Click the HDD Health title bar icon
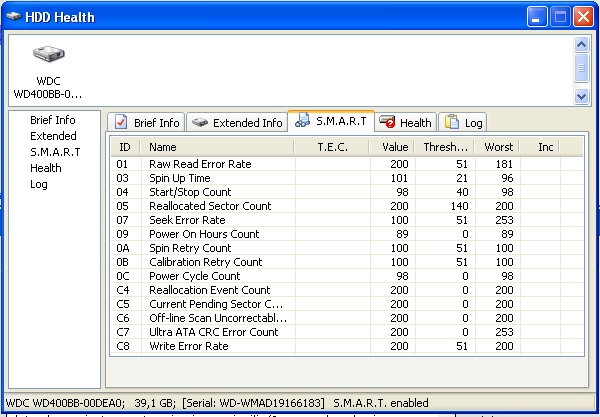Viewport: 600px width, 417px height. [13, 16]
